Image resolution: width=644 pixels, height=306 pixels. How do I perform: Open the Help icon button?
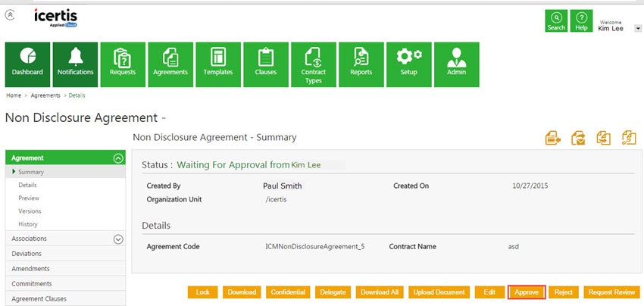(x=581, y=21)
